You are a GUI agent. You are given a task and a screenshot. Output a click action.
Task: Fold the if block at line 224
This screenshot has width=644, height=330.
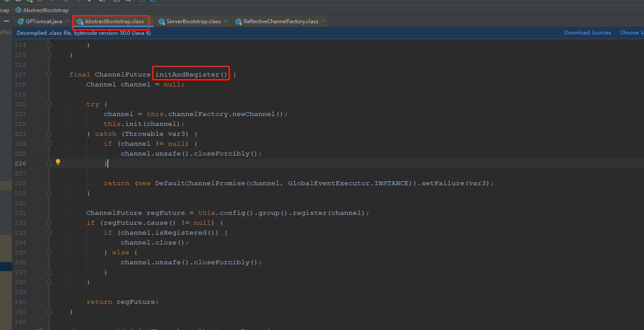click(49, 144)
